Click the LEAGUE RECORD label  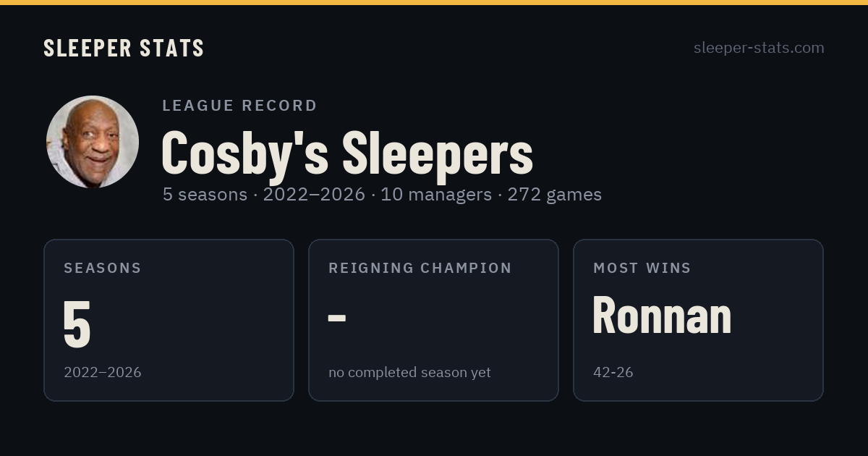point(239,106)
